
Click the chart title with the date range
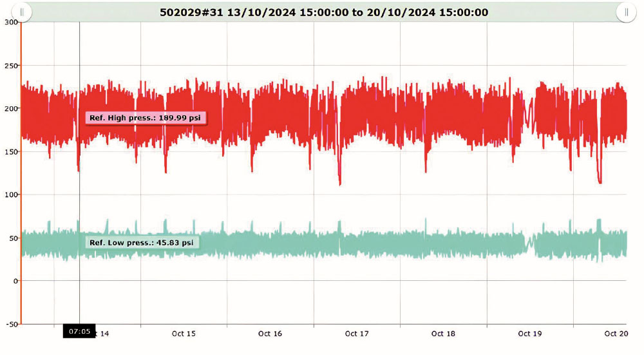click(322, 12)
